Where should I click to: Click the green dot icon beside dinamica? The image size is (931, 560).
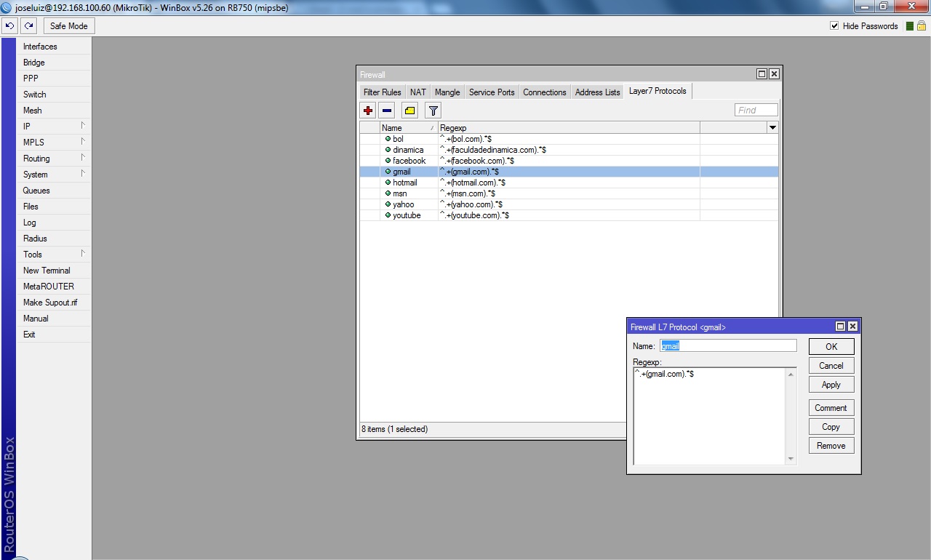click(x=388, y=149)
